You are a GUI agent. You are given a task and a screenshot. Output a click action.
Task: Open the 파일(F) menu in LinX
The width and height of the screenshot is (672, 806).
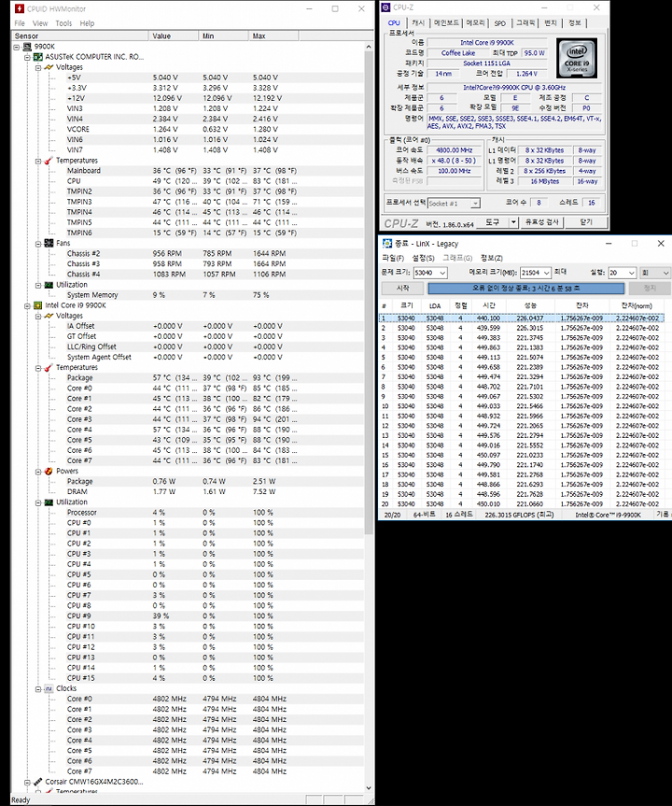click(x=393, y=258)
